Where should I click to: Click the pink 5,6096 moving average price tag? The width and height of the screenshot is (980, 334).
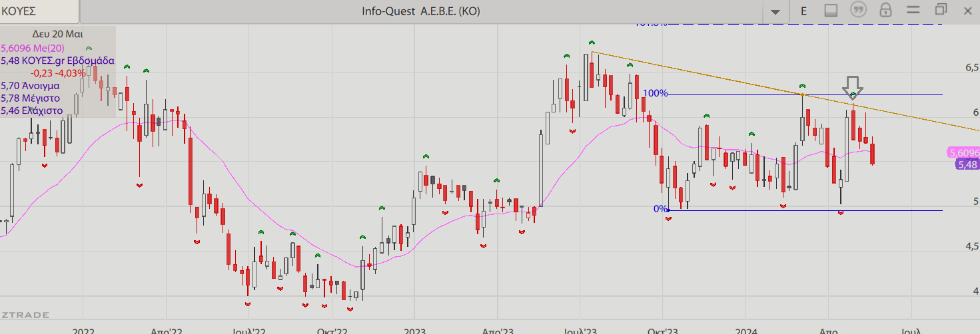pos(964,152)
